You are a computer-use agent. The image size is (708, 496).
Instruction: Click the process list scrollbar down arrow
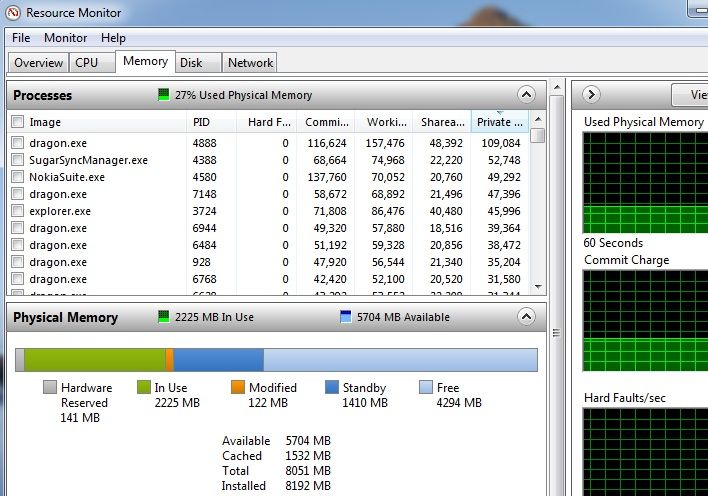point(538,286)
